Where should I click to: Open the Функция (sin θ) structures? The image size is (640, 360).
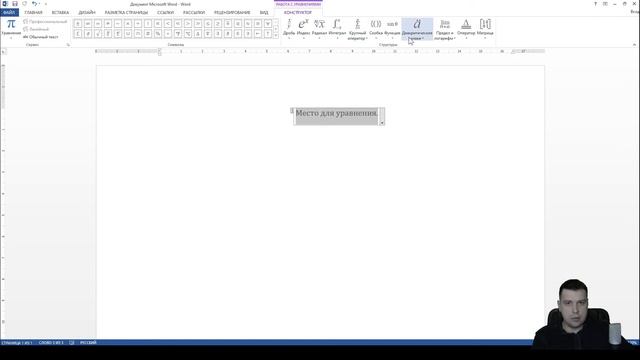click(392, 29)
